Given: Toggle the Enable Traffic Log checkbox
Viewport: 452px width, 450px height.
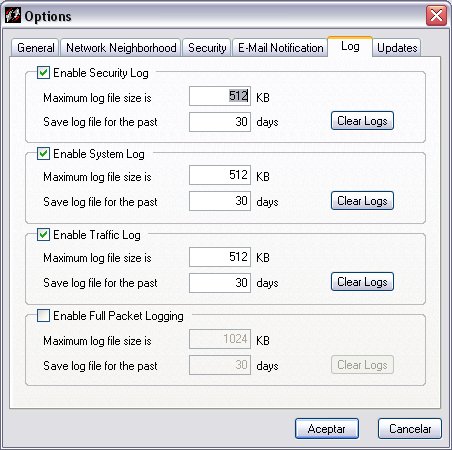Looking at the screenshot, I should (x=43, y=235).
